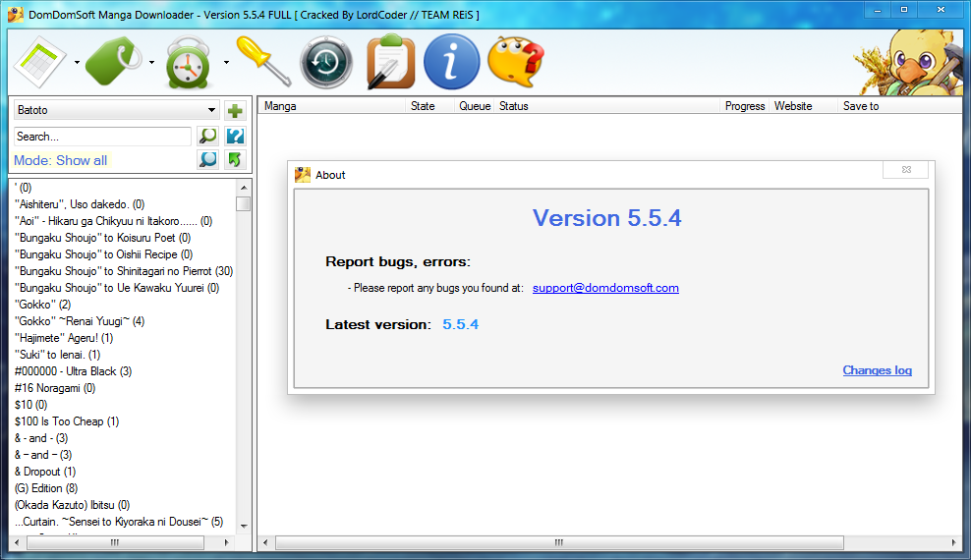Select "Bungaku Shoujo" to Oishii Recipe
The height and width of the screenshot is (560, 971).
click(x=103, y=254)
